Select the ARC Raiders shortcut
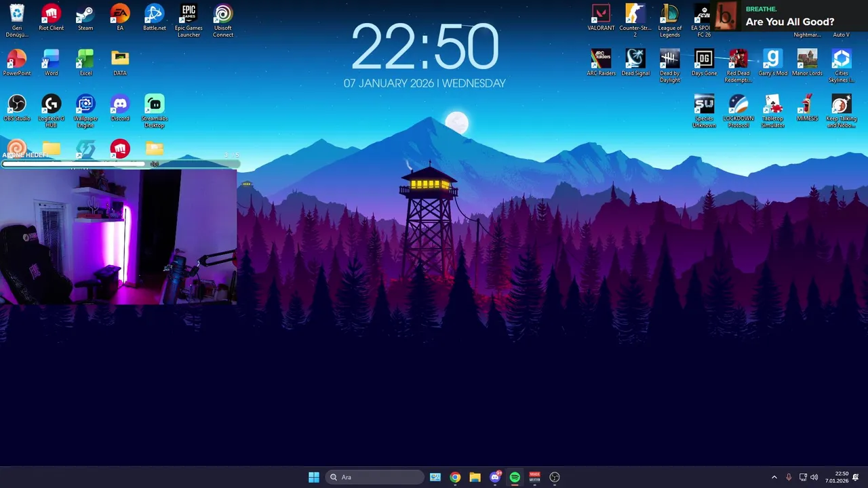Screen dimensions: 868x488 coord(601,62)
